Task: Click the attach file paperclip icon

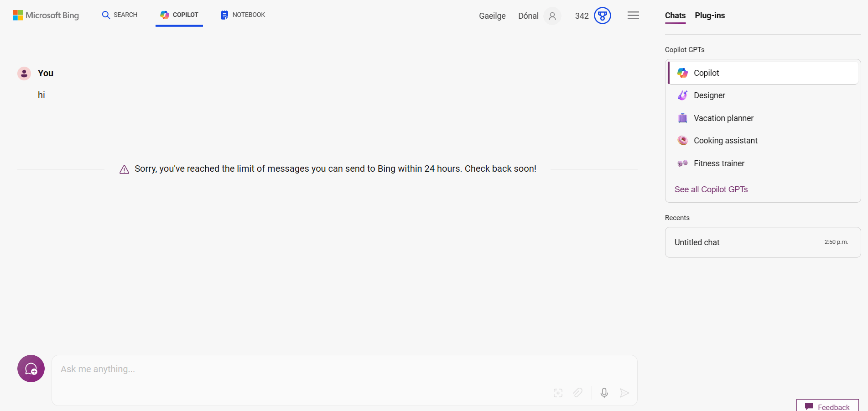Action: pyautogui.click(x=578, y=393)
